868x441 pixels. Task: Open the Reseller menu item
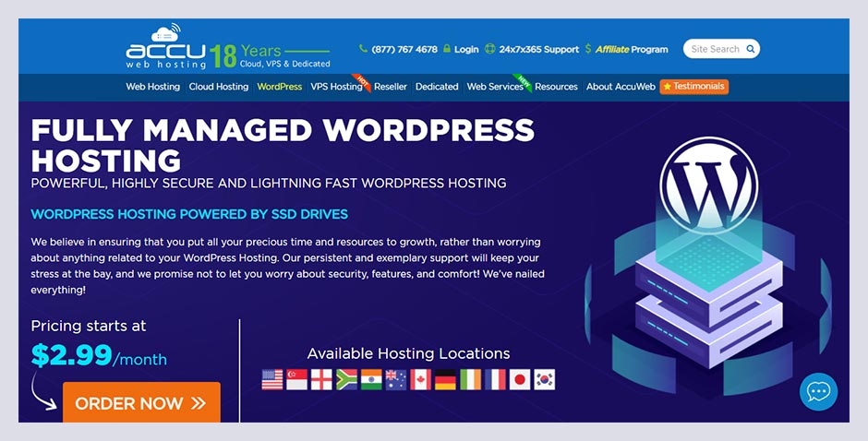click(391, 87)
